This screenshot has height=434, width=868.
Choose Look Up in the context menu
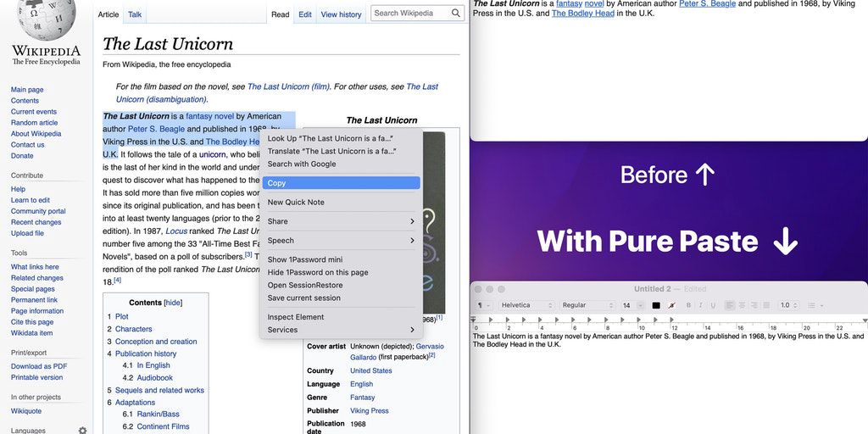point(341,138)
